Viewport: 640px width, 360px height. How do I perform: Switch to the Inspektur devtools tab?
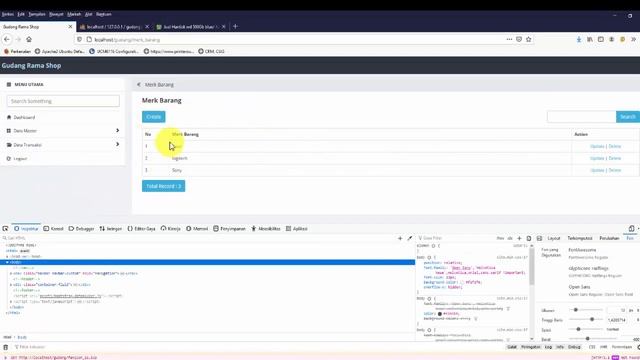point(26,229)
